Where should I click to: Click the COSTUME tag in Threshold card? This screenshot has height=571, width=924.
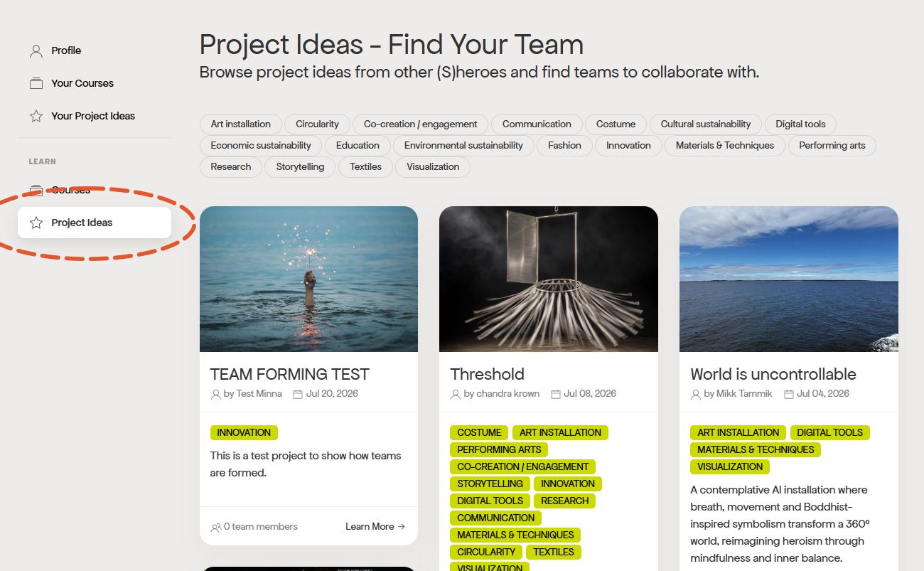pos(480,432)
